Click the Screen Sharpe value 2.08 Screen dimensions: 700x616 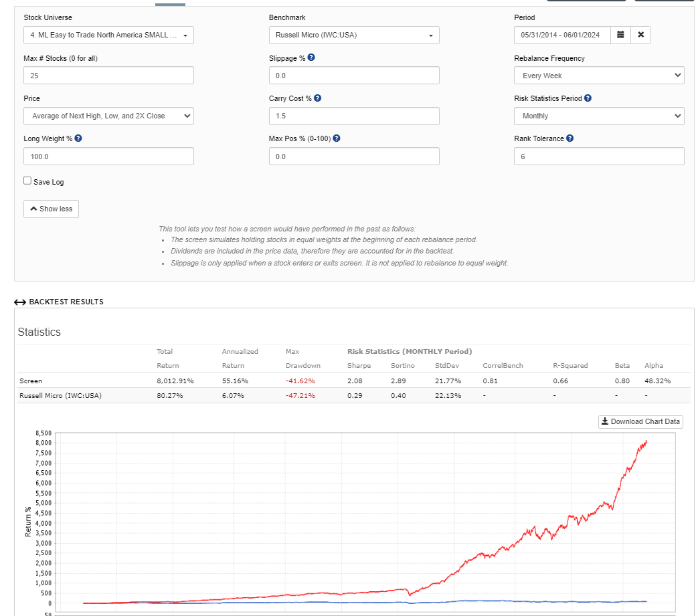(355, 381)
